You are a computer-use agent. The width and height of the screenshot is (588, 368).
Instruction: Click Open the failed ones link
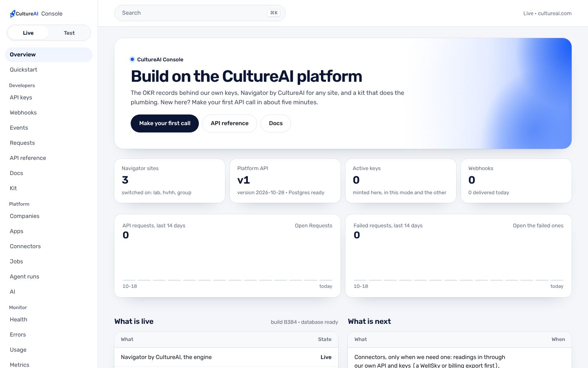pyautogui.click(x=538, y=226)
